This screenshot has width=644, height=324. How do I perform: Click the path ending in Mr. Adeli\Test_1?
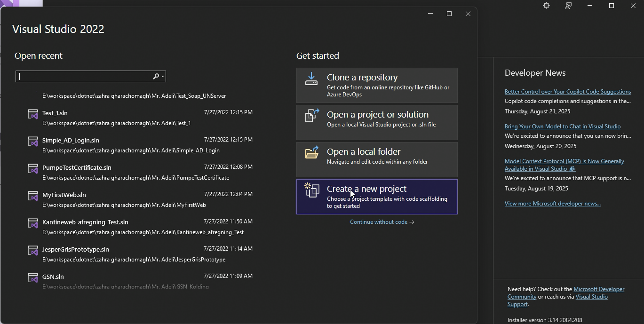tap(117, 123)
